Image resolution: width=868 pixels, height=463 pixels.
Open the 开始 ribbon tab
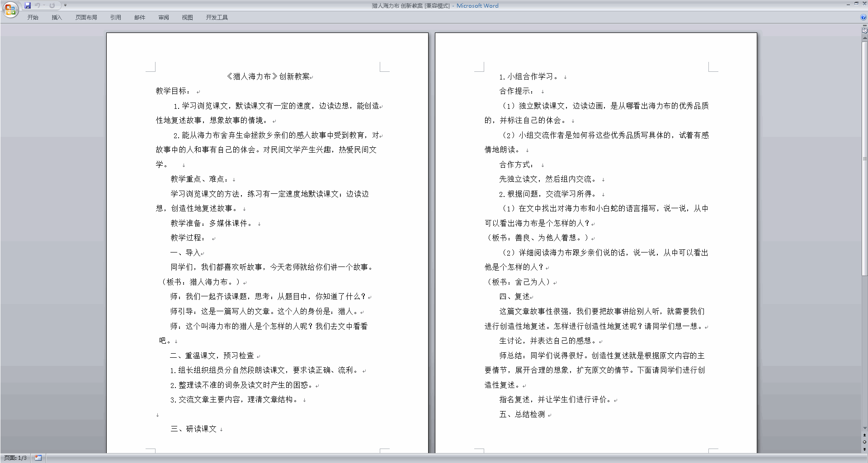coord(33,18)
